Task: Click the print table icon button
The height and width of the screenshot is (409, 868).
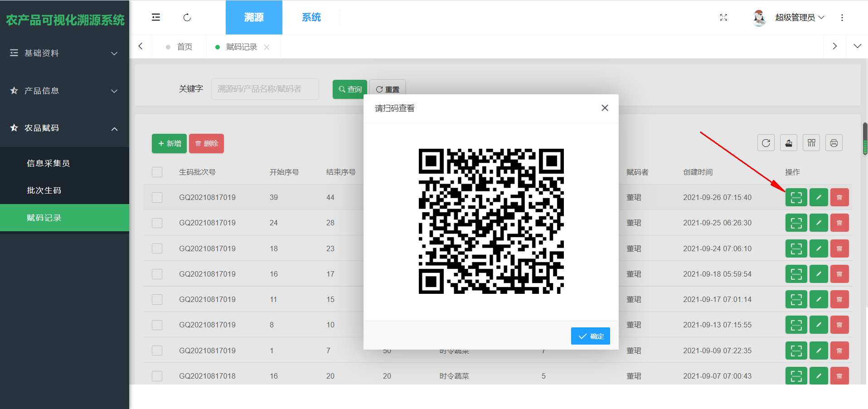Action: [834, 143]
